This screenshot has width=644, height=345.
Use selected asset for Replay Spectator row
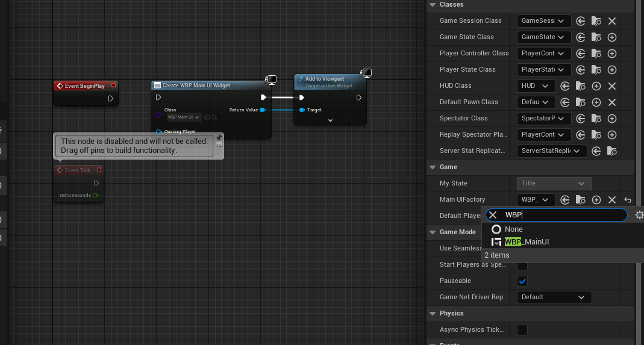click(580, 135)
